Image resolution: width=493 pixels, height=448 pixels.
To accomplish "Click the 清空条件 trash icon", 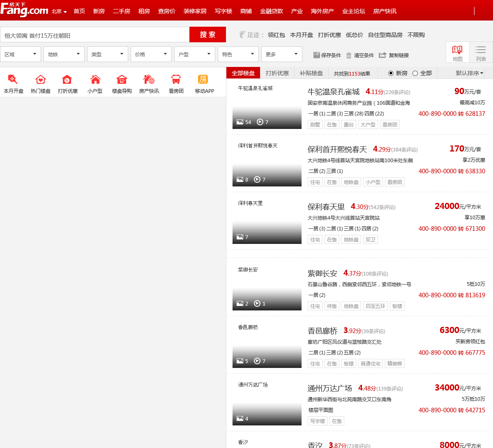I will (x=349, y=55).
